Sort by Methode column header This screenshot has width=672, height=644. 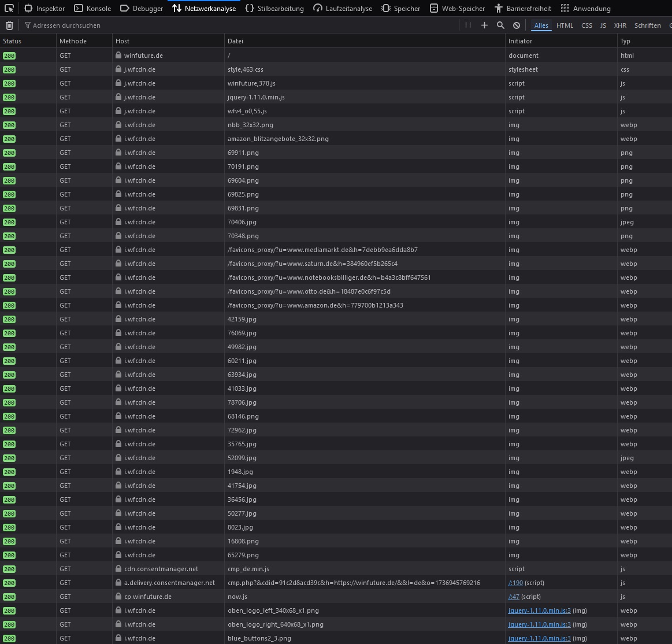coord(84,40)
